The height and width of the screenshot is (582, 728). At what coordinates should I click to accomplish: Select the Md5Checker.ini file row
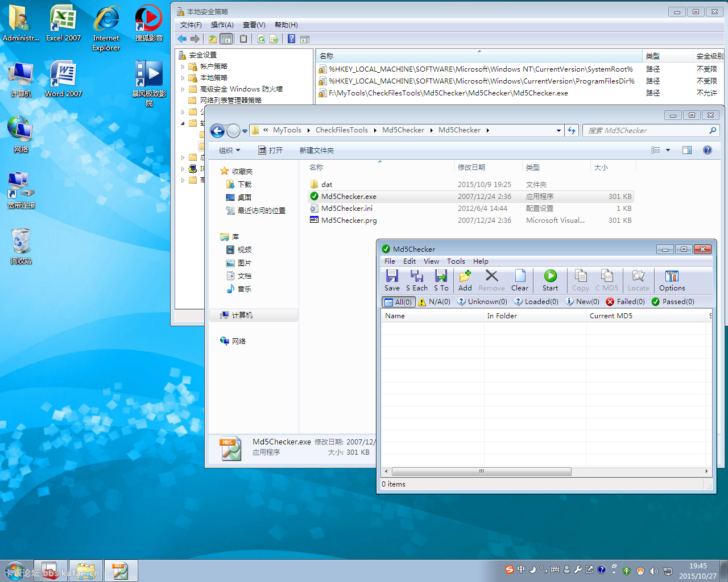coord(470,209)
